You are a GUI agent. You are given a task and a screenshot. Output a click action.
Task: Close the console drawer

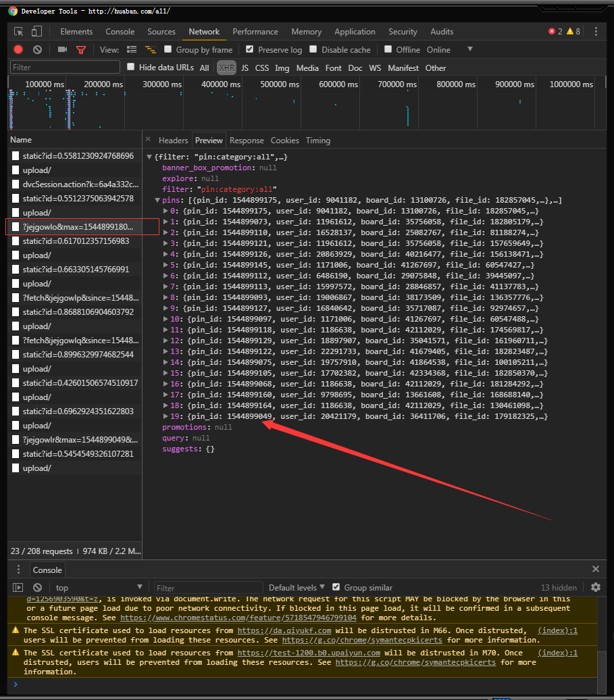tap(596, 569)
